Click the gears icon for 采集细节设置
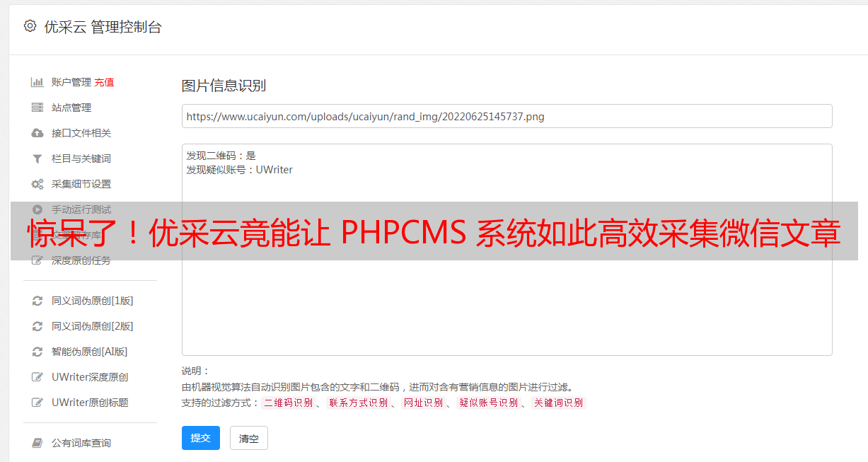The image size is (868, 462). click(37, 184)
